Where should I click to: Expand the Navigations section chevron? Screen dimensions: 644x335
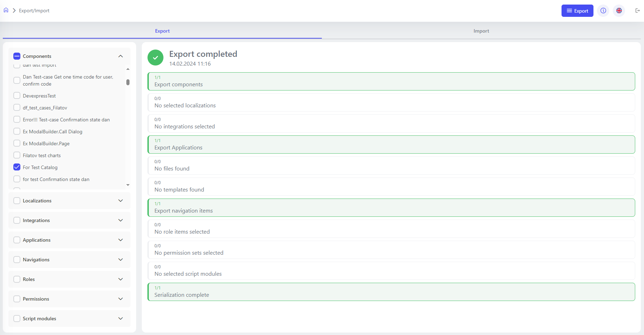pyautogui.click(x=120, y=260)
